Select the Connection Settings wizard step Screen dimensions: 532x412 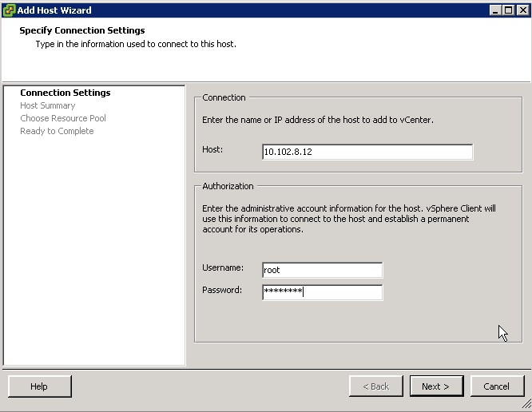(x=66, y=93)
